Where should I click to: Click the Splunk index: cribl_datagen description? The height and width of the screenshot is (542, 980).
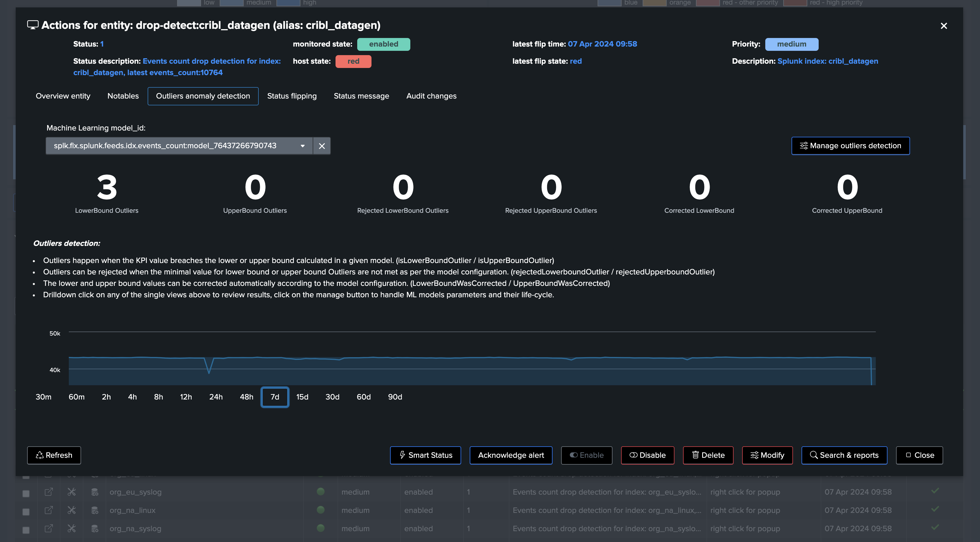[x=828, y=61]
